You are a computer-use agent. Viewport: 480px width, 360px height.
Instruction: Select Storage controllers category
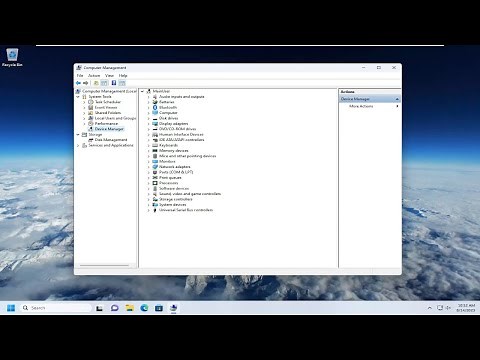tap(175, 199)
